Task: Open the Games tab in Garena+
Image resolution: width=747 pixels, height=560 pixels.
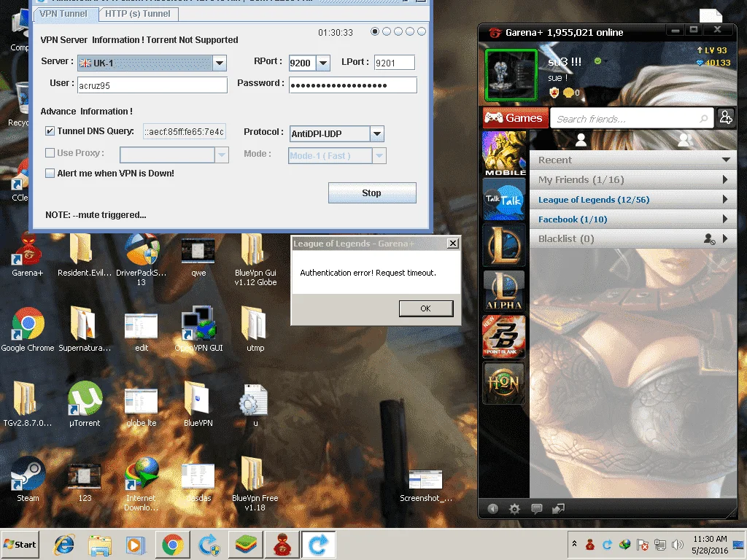Action: point(514,117)
